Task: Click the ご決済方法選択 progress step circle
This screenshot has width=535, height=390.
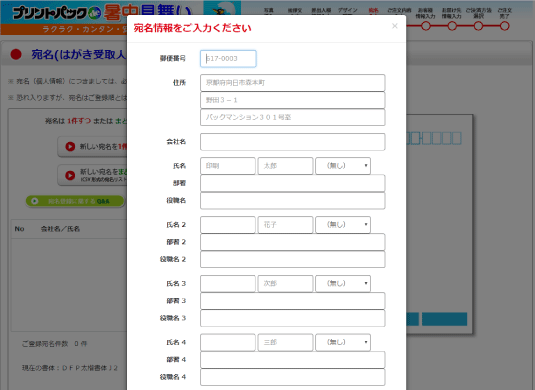Action: [x=478, y=26]
